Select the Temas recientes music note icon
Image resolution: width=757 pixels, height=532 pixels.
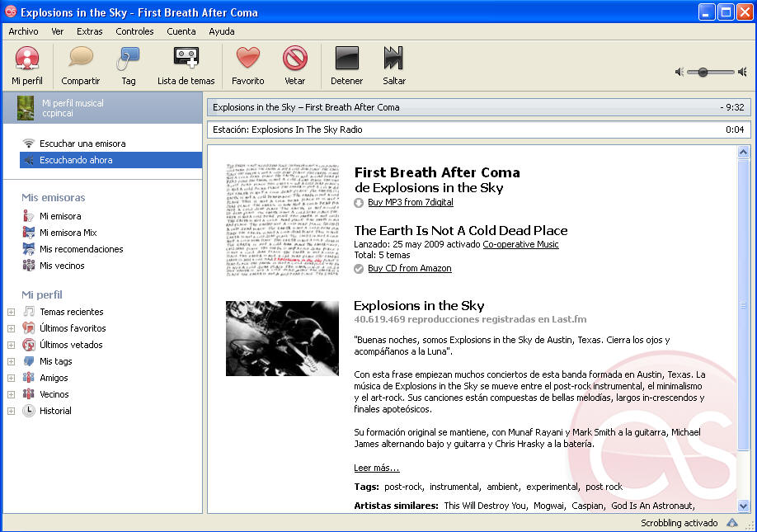(x=29, y=312)
